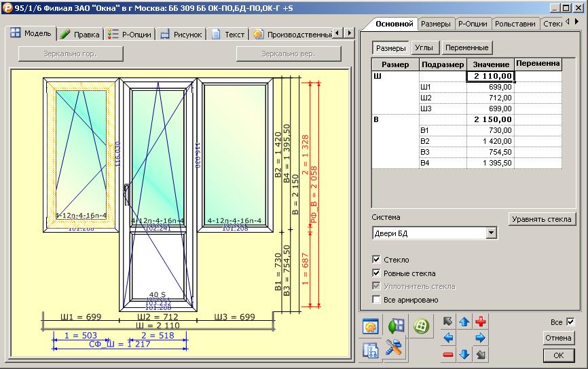Click the В value 2 150,00
The image size is (588, 369).
click(x=490, y=119)
